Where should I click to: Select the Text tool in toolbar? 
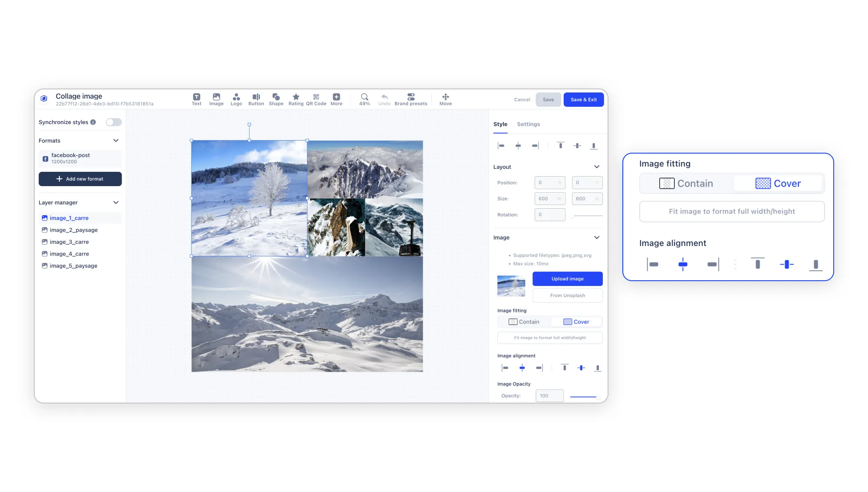[x=196, y=99]
